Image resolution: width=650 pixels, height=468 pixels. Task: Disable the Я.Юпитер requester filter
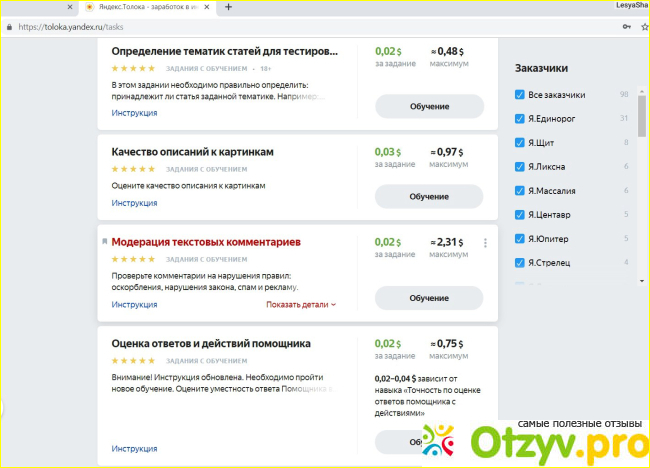519,239
